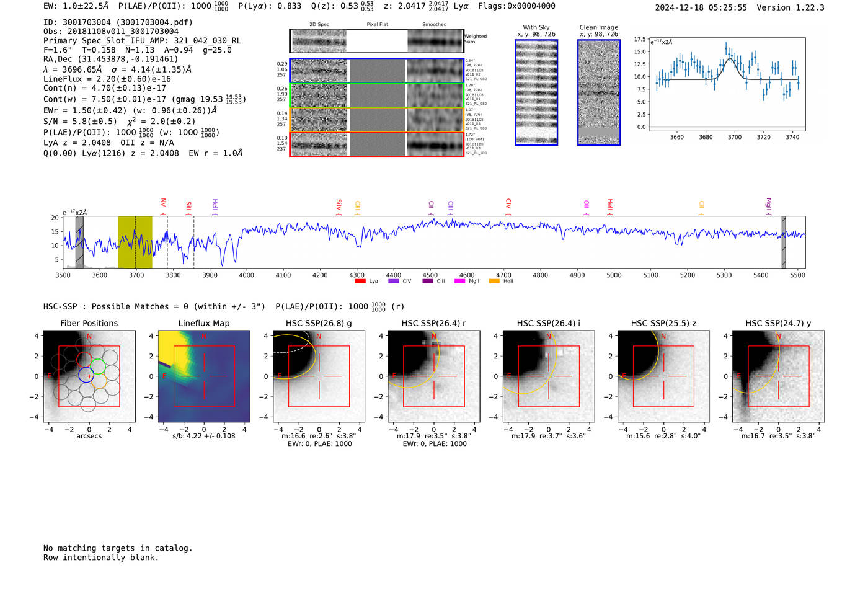Open the With Sky image thumbnail
Image resolution: width=868 pixels, height=591 pixels.
(x=536, y=92)
